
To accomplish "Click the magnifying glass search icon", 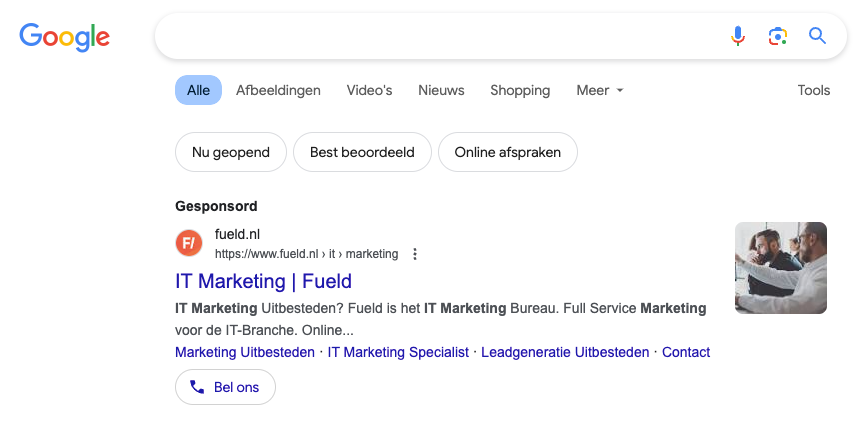I will (x=817, y=37).
